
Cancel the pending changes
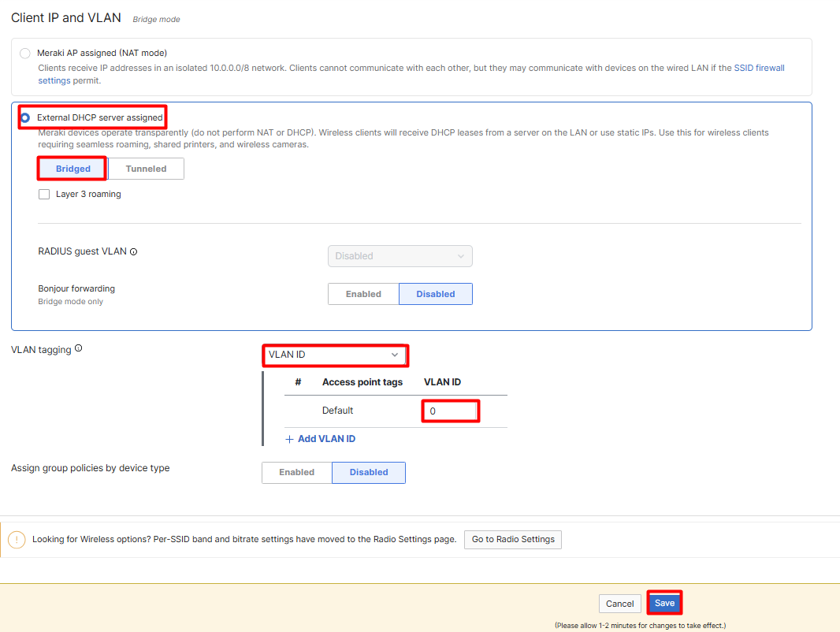(x=620, y=604)
